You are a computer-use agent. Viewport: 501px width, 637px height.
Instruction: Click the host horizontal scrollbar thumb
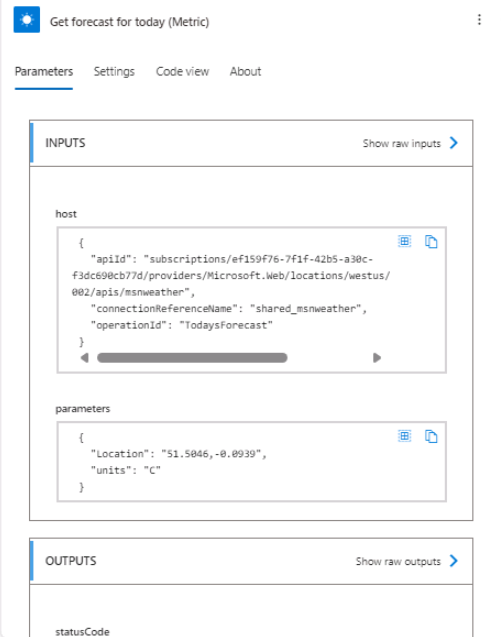[192, 358]
